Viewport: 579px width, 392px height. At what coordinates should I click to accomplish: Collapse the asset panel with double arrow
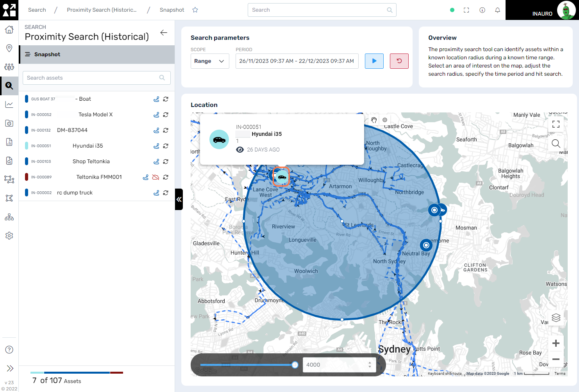(x=179, y=200)
